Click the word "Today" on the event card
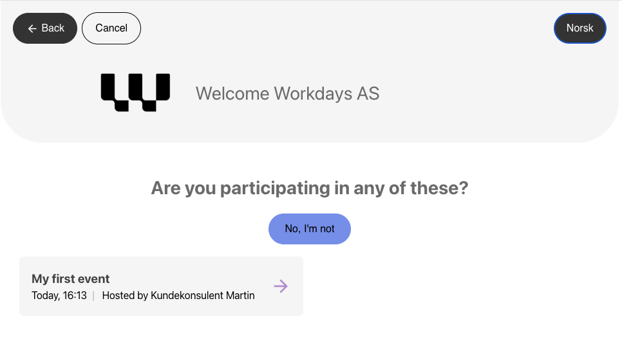 pyautogui.click(x=45, y=296)
